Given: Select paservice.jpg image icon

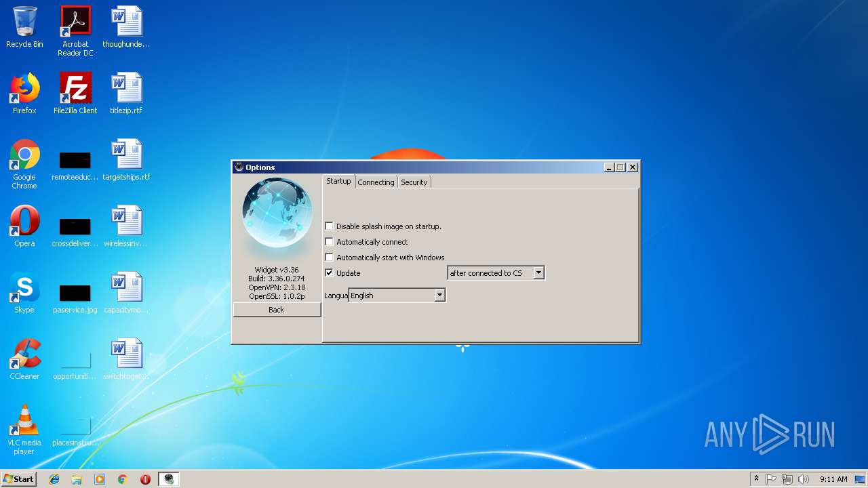Looking at the screenshot, I should click(x=75, y=299).
